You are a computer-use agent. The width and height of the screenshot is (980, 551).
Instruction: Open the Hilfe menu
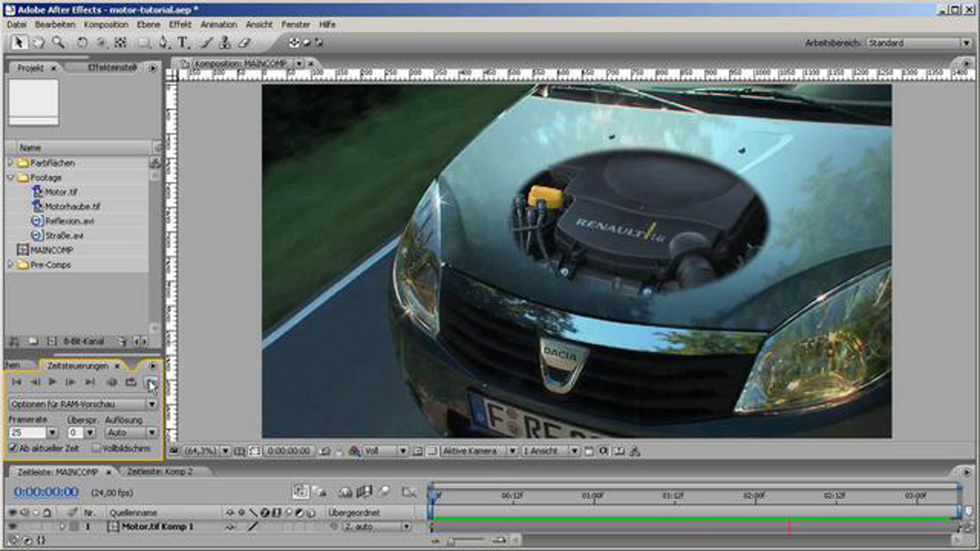[x=327, y=24]
